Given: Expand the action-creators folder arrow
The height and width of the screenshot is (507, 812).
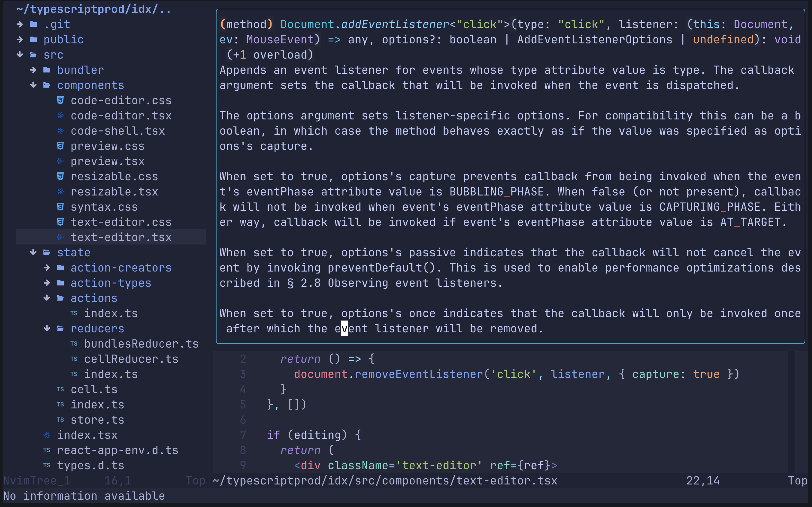Looking at the screenshot, I should (47, 268).
